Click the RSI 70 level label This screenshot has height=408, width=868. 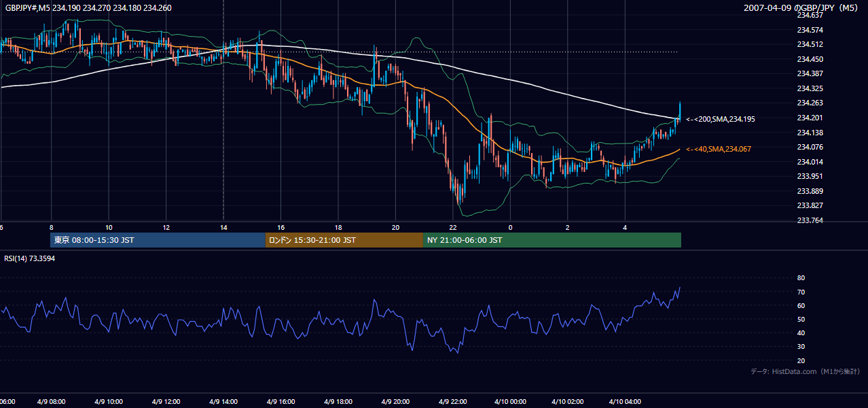tap(801, 292)
